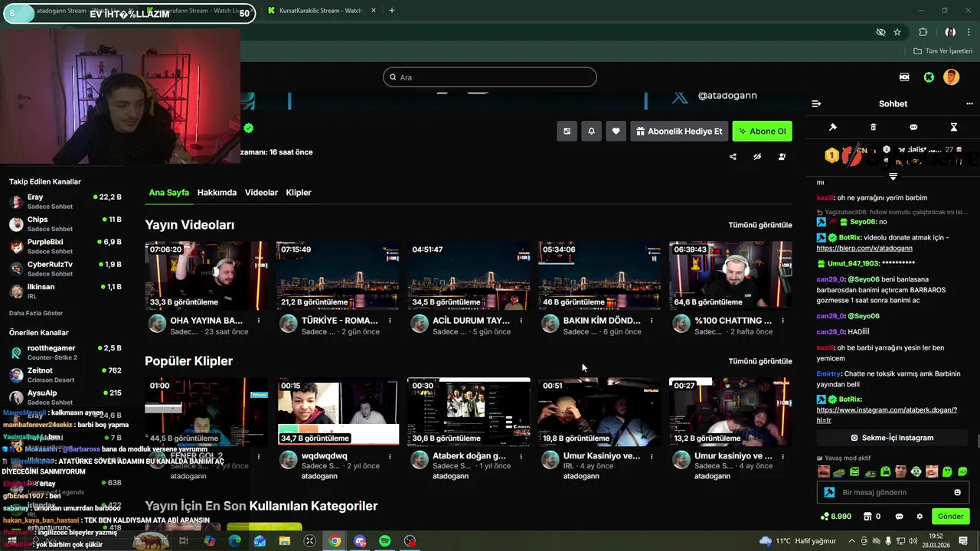
Task: Open chat three-dot options menu
Action: pos(970,103)
